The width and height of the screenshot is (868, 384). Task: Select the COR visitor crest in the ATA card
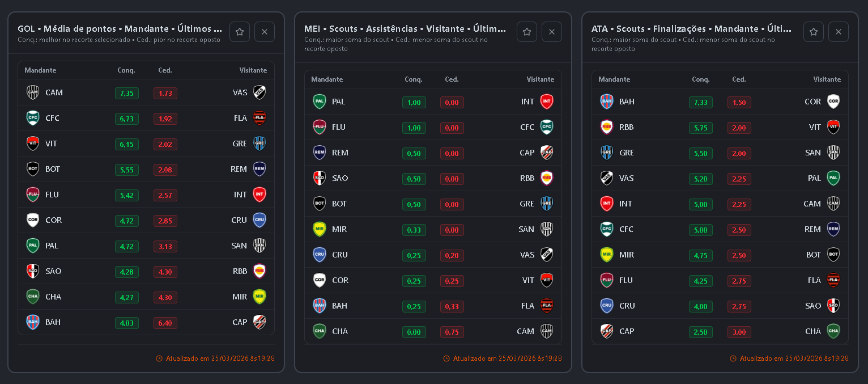click(x=833, y=102)
